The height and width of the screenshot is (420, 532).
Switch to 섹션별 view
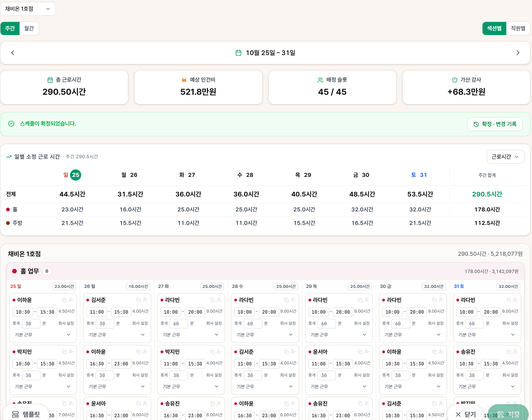coord(494,28)
